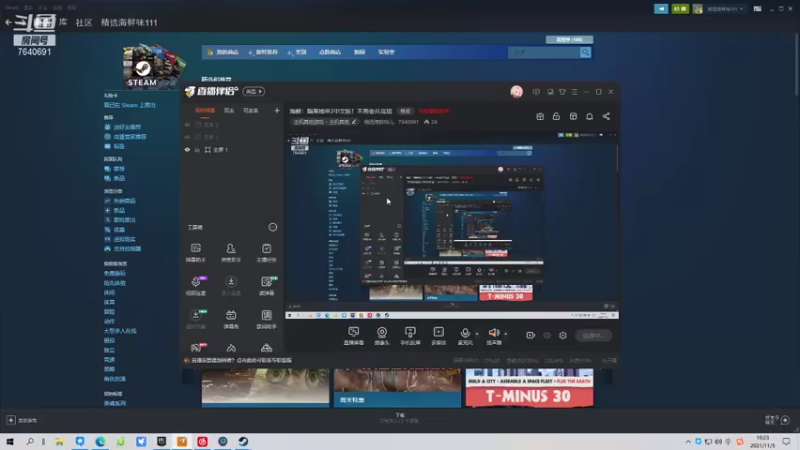Open the 房管助手 tool icon

231,253
